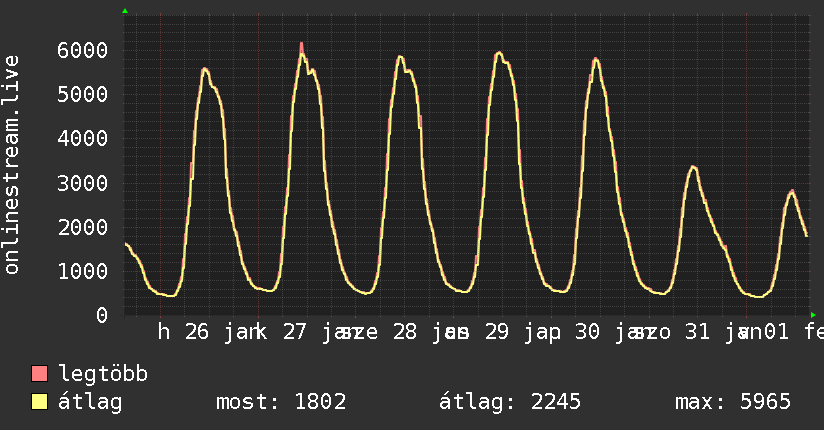Select the 'átlag: 2245' statistic
Image resolution: width=824 pixels, height=430 pixels.
point(510,402)
